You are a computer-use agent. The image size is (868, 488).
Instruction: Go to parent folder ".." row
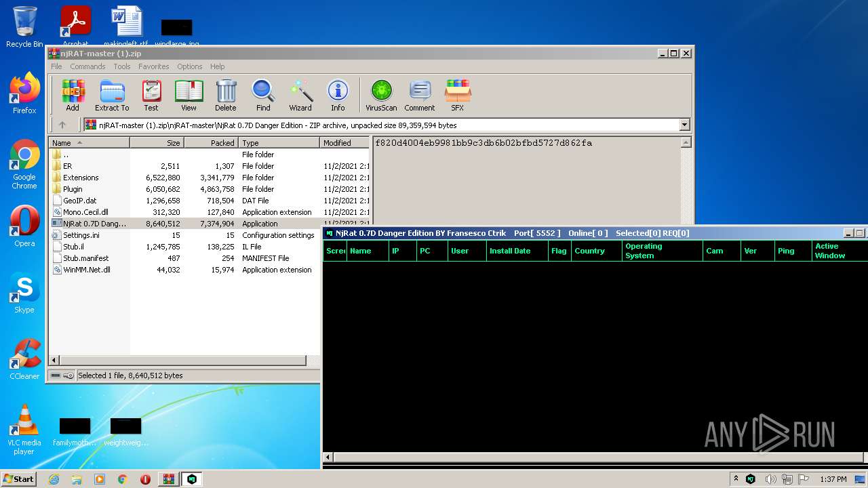point(210,155)
